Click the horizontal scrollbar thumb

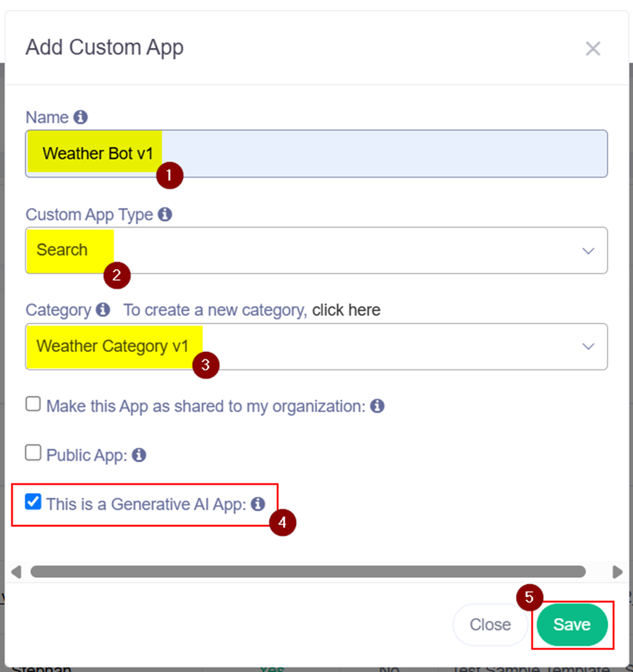point(308,571)
